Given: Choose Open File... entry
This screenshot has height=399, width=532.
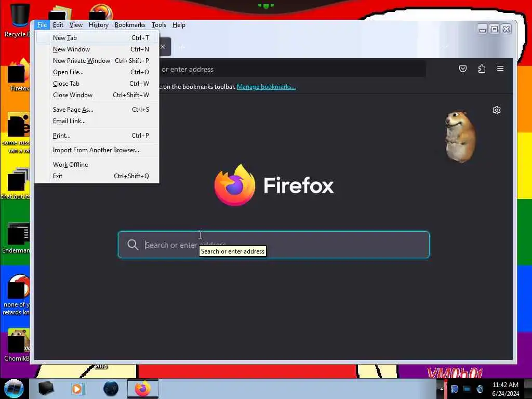Looking at the screenshot, I should coord(97,72).
